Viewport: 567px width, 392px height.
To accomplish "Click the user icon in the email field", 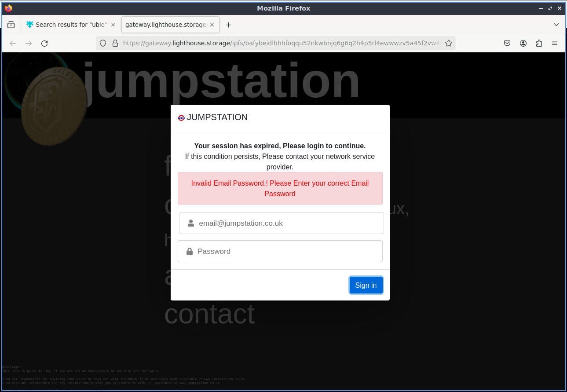I will 191,223.
